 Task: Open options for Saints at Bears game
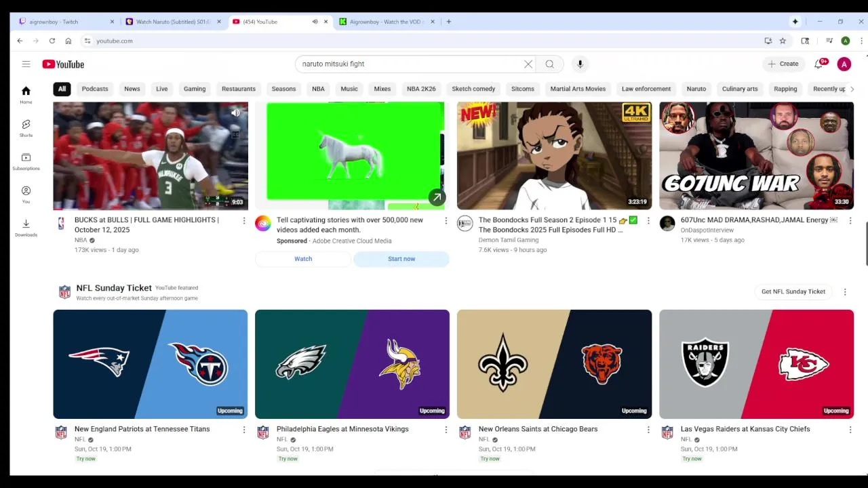tap(648, 429)
